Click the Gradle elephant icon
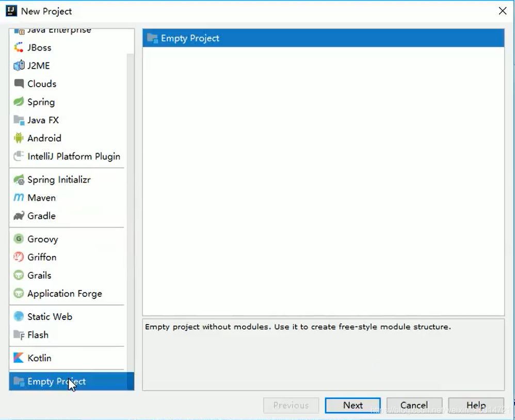The width and height of the screenshot is (515, 420). (x=19, y=216)
